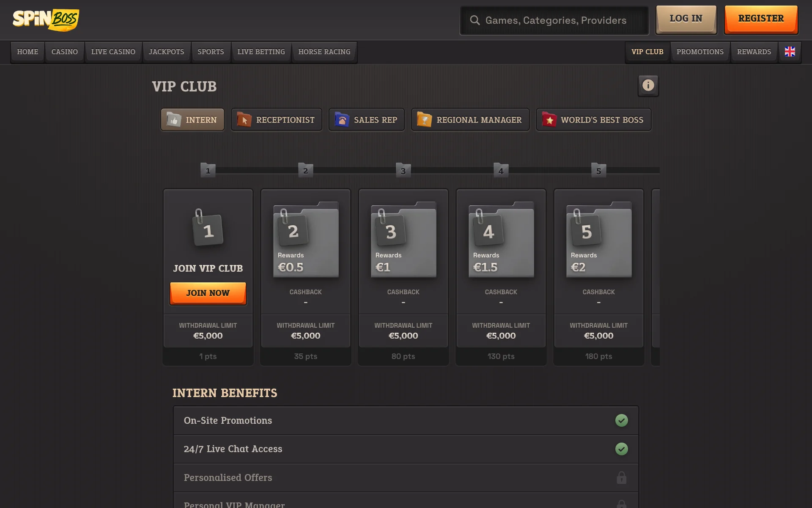The width and height of the screenshot is (812, 508).
Task: Click the Join VIP Club text
Action: (x=208, y=268)
